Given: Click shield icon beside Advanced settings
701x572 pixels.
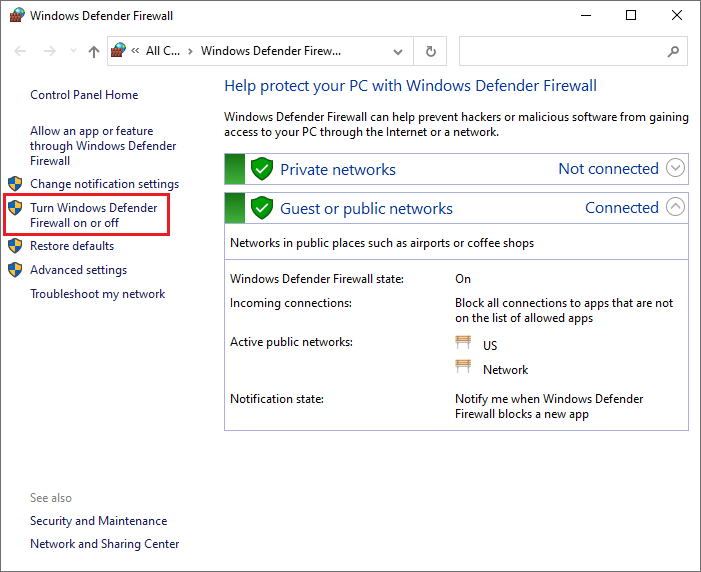Looking at the screenshot, I should [x=15, y=270].
